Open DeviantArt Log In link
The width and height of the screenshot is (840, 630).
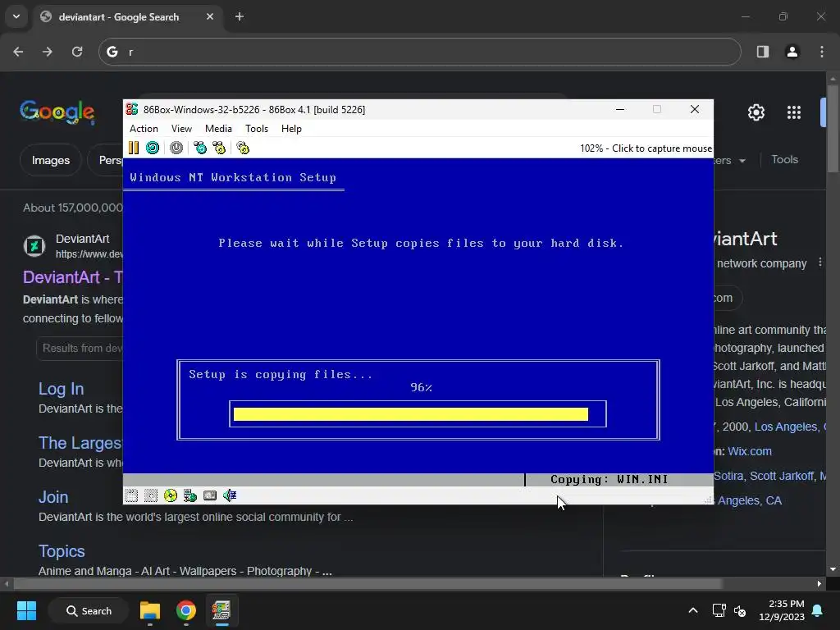pos(61,389)
